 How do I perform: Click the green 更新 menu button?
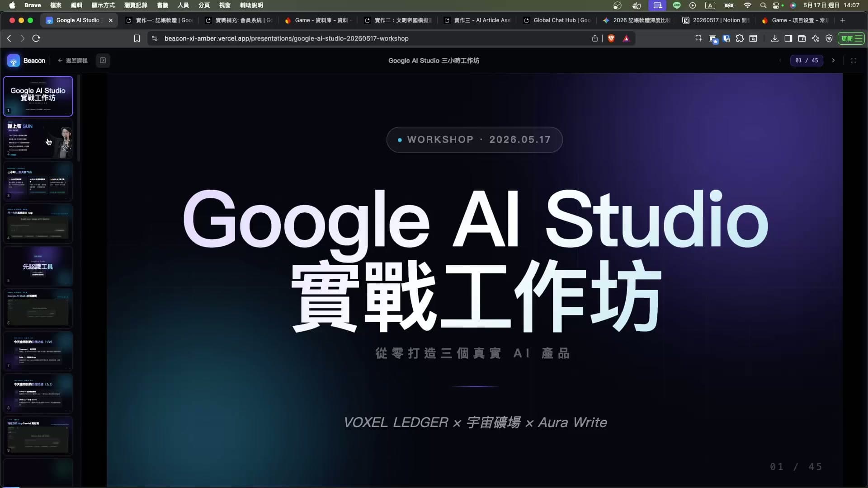click(x=851, y=38)
